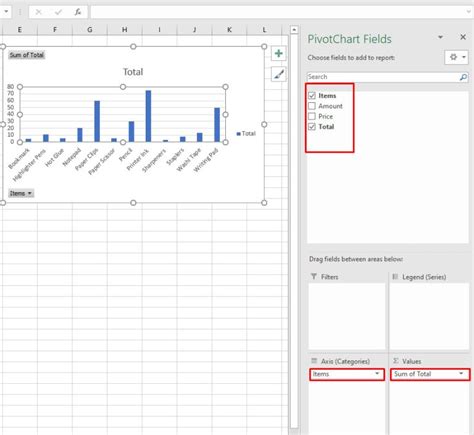Click the Legend (Series) area box
Screen dimensions: 474x435
429,316
